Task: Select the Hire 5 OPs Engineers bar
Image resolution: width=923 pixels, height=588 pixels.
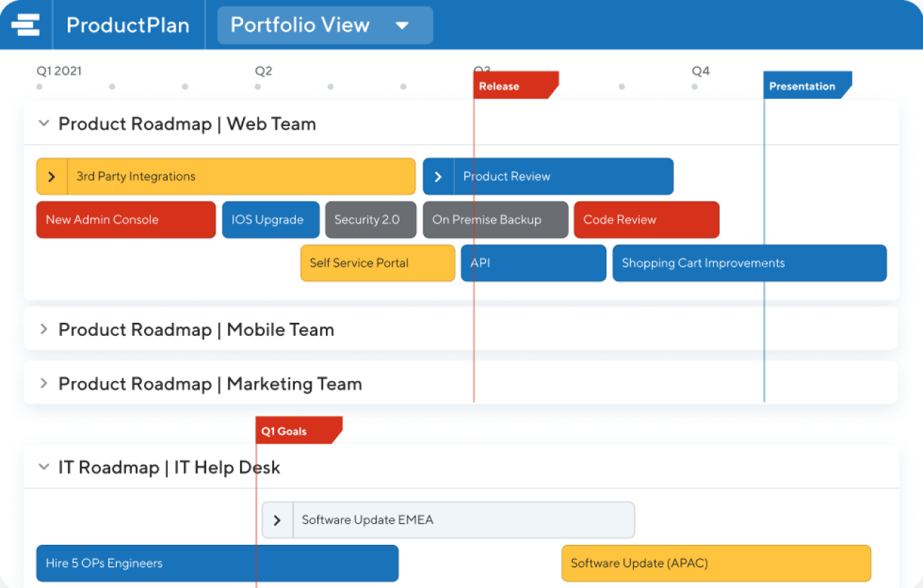Action: click(216, 563)
